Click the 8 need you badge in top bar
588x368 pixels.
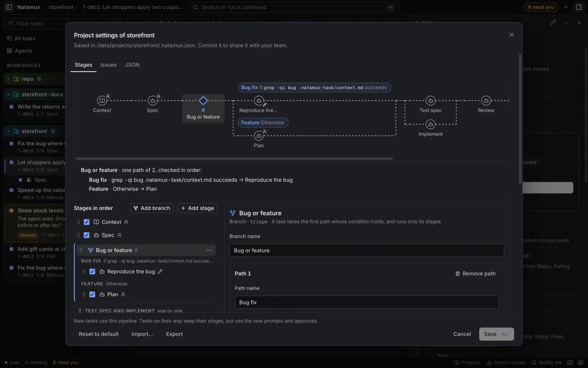click(x=541, y=7)
